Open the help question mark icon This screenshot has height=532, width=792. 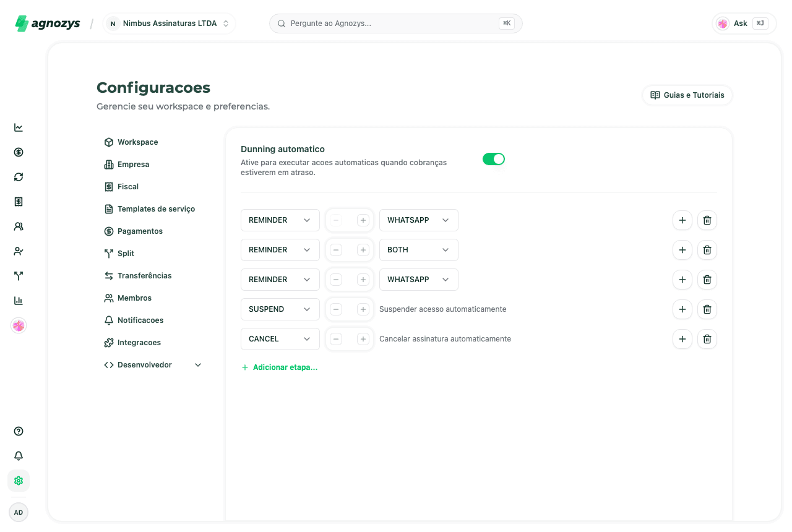[x=19, y=431]
